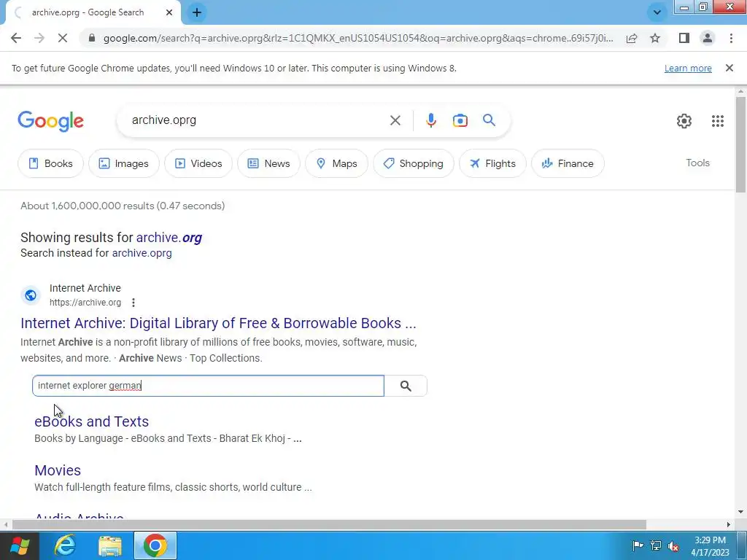Toggle the Chrome side panel
This screenshot has height=560, width=747.
pos(684,38)
